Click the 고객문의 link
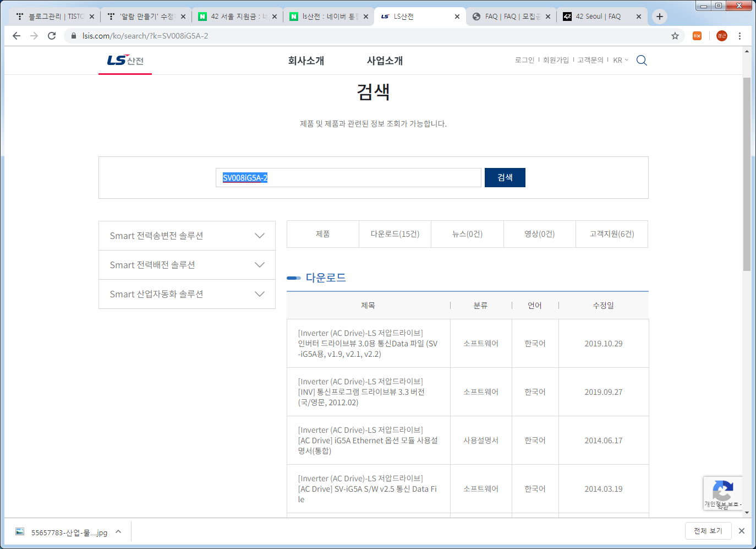756x549 pixels. click(x=590, y=60)
